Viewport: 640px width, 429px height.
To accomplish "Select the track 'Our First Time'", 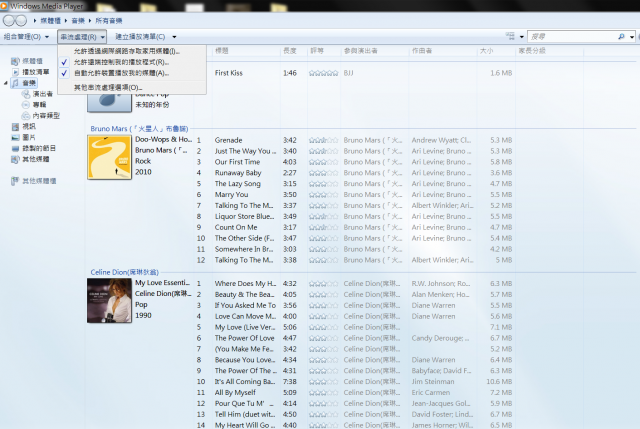I will coord(237,162).
